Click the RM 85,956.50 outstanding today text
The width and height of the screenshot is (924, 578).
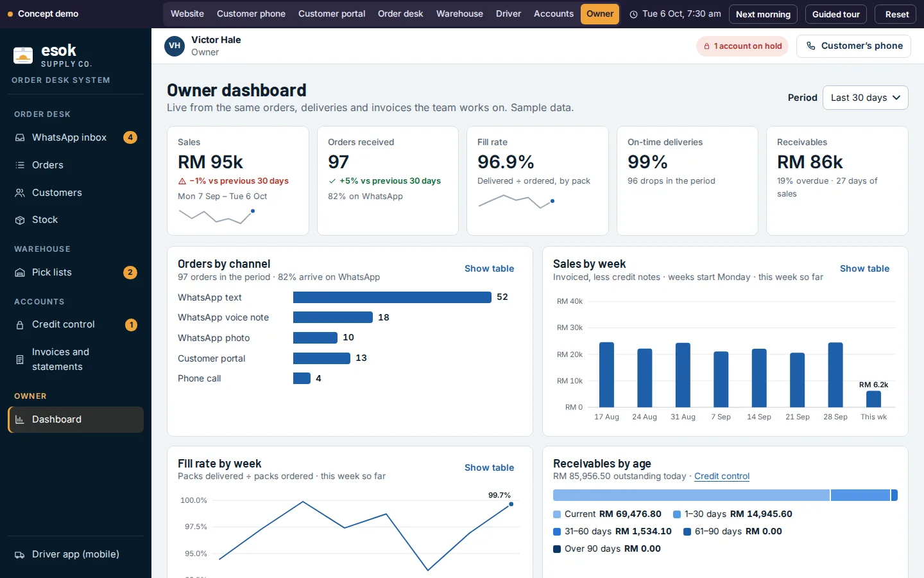[x=620, y=476]
